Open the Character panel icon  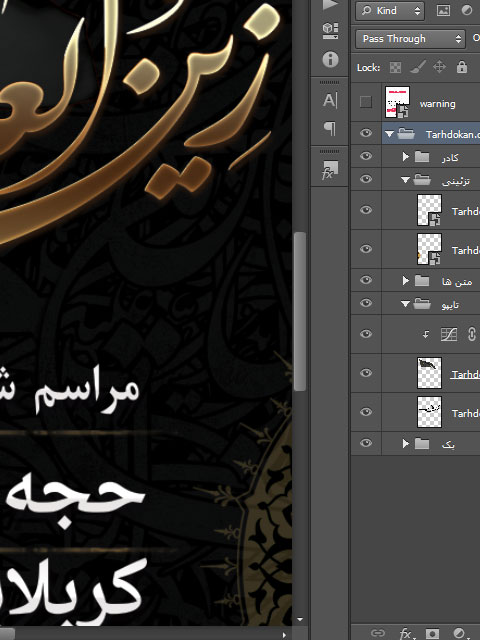point(330,100)
